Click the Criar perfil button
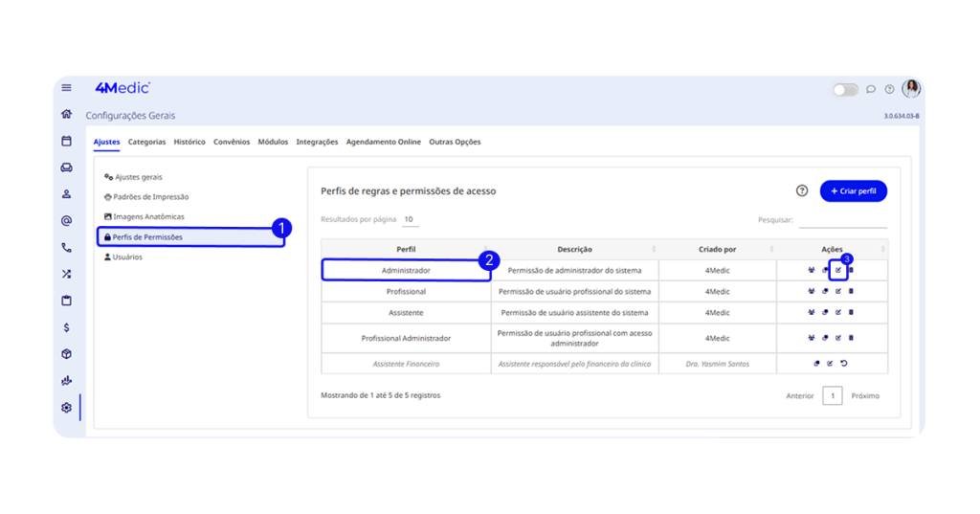980x514 pixels. coord(853,191)
